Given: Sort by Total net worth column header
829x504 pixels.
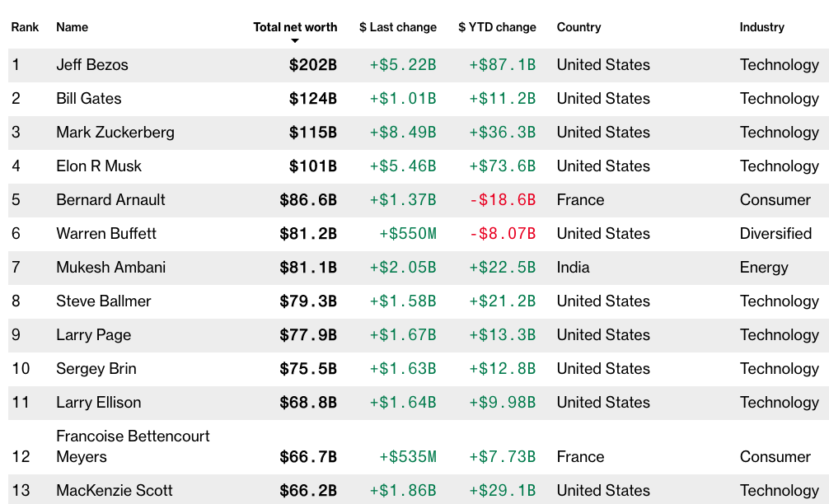Looking at the screenshot, I should tap(295, 27).
